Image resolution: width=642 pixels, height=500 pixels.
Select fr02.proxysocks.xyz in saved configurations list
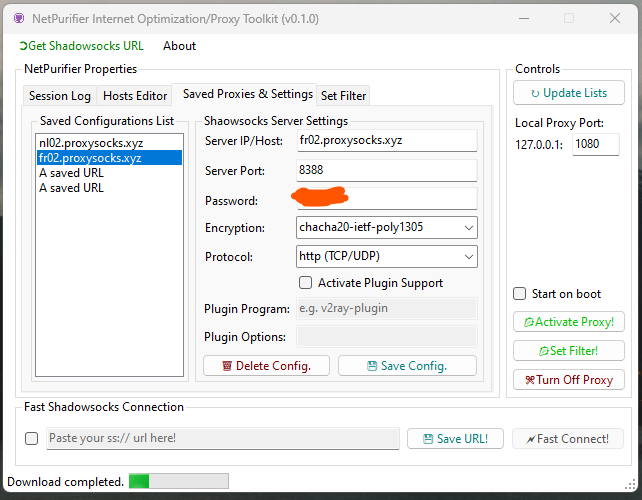click(109, 158)
